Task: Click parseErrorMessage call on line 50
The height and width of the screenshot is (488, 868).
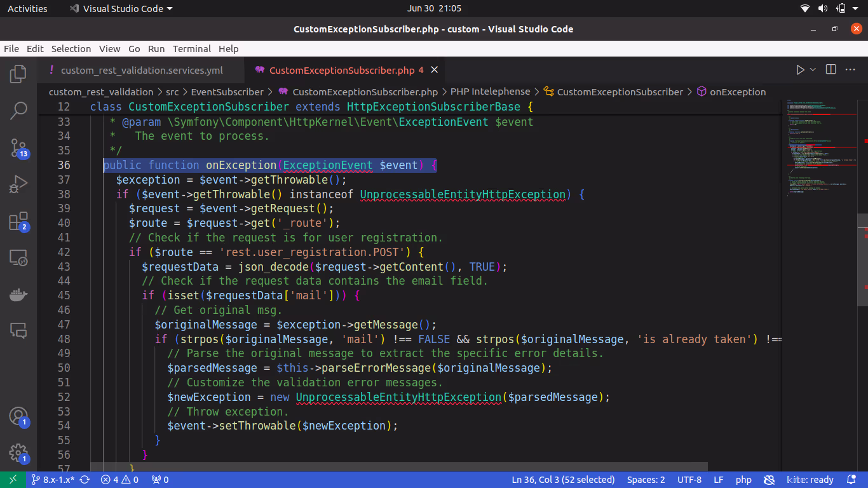Action: (376, 368)
